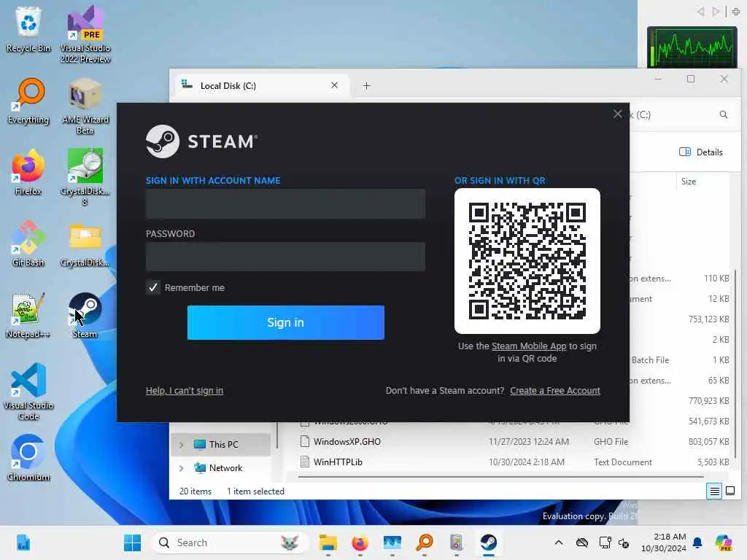
Task: Click the Copilot Preview tray icon
Action: point(724,542)
